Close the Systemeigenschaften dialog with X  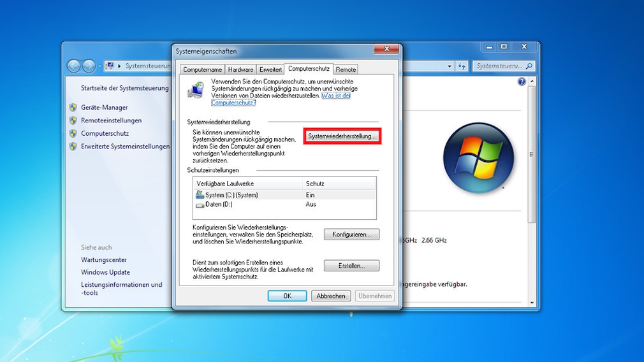tap(386, 48)
